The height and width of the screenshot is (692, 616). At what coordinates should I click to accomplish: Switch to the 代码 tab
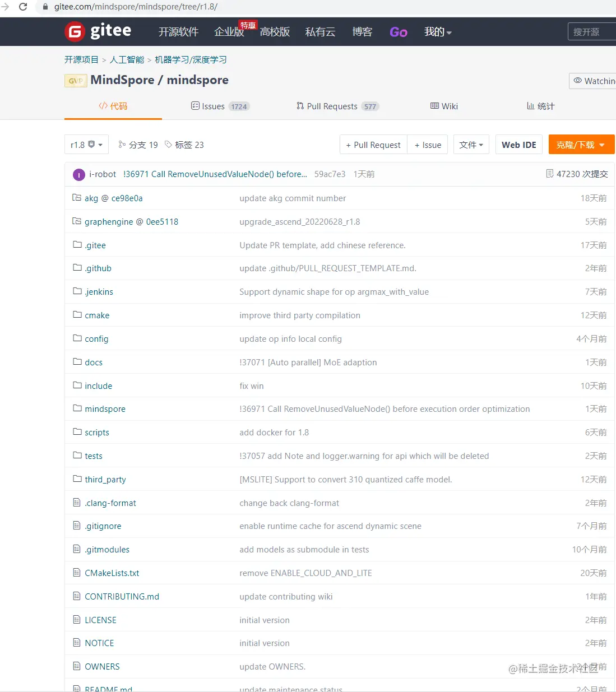113,106
